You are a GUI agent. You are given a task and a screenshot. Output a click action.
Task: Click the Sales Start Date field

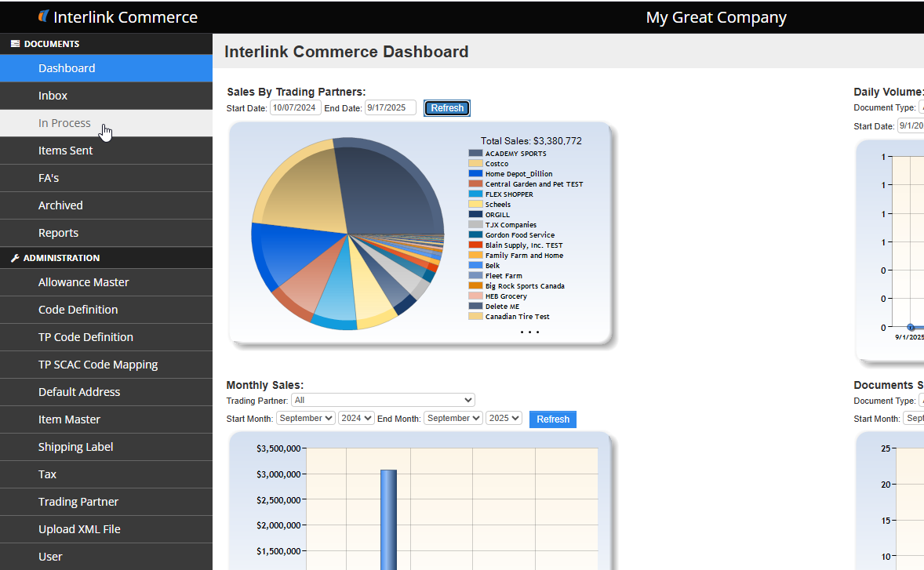[x=295, y=107]
